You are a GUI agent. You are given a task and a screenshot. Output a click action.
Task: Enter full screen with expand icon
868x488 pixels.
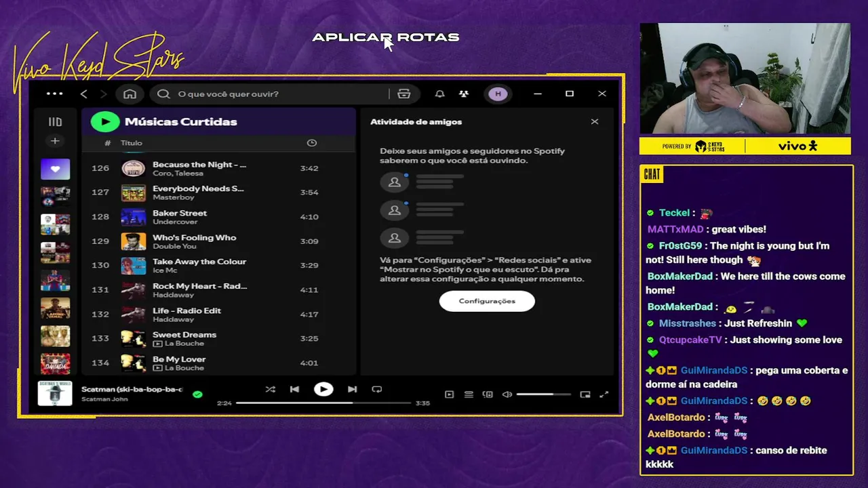pos(604,394)
